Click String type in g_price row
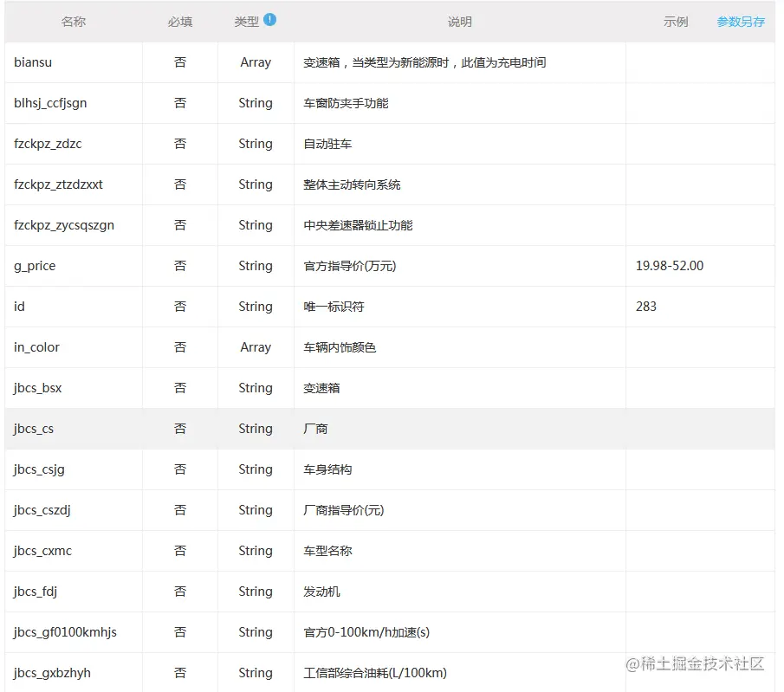784x692 pixels. point(256,266)
